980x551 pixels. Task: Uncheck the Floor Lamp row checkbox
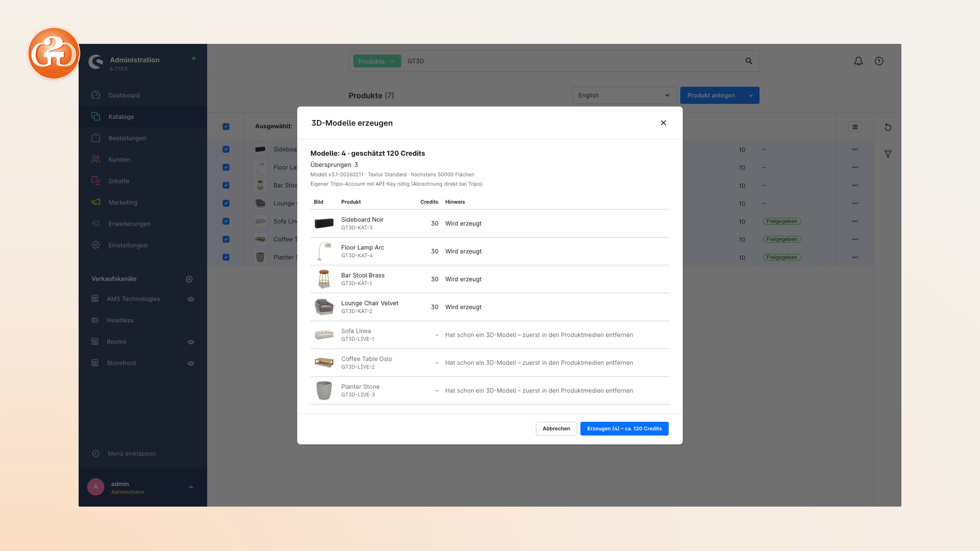[226, 167]
